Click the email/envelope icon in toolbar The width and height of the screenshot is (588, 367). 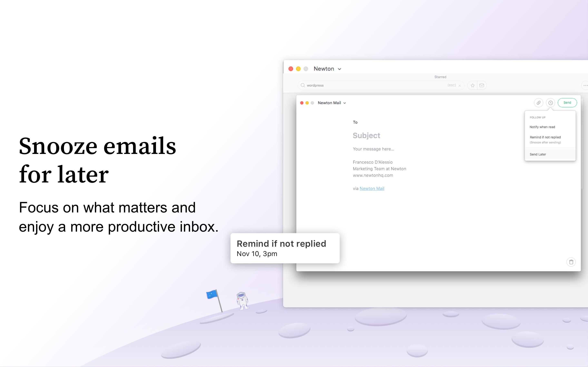tap(482, 85)
